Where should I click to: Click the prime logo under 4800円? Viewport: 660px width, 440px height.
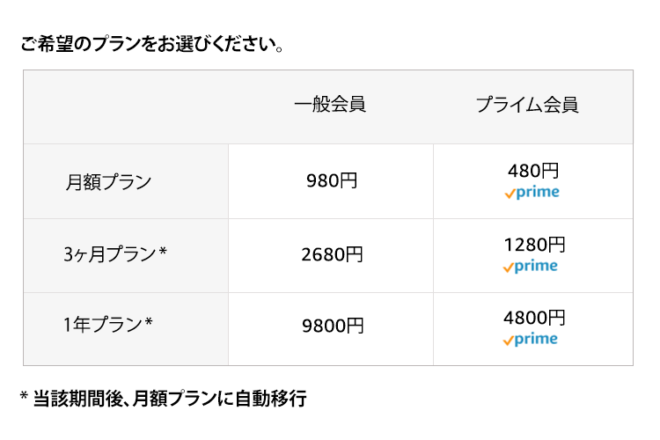pyautogui.click(x=532, y=340)
